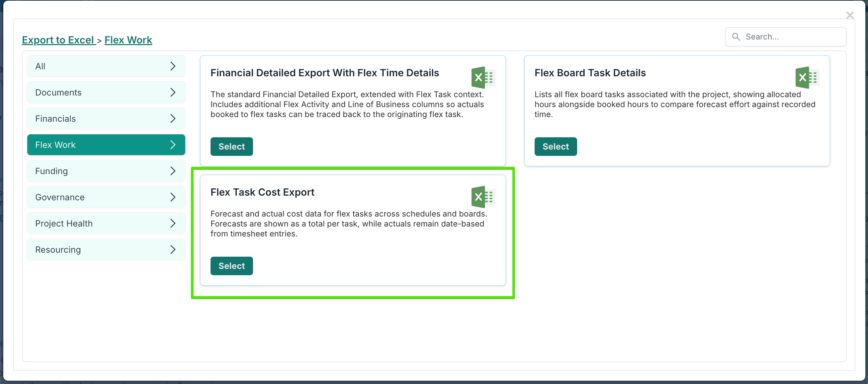Click Export to Excel breadcrumb link
Screen dimensions: 868x384
click(58, 40)
